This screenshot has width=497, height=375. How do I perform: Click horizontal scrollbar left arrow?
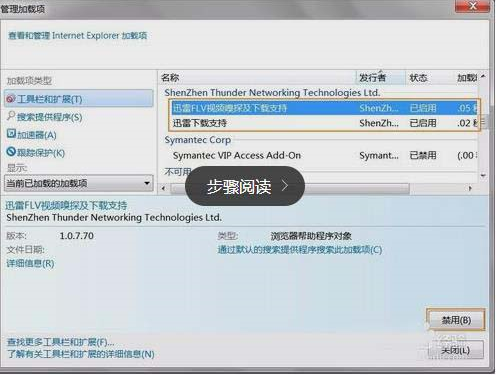(163, 188)
